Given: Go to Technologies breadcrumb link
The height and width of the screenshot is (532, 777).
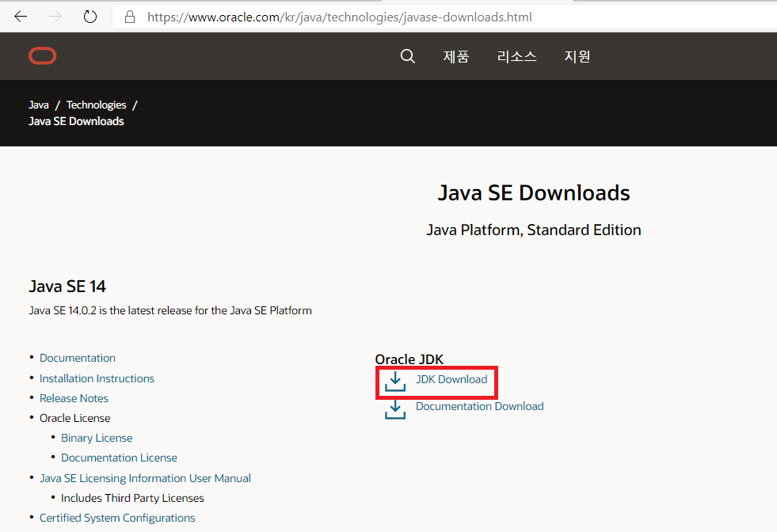Looking at the screenshot, I should coord(96,105).
